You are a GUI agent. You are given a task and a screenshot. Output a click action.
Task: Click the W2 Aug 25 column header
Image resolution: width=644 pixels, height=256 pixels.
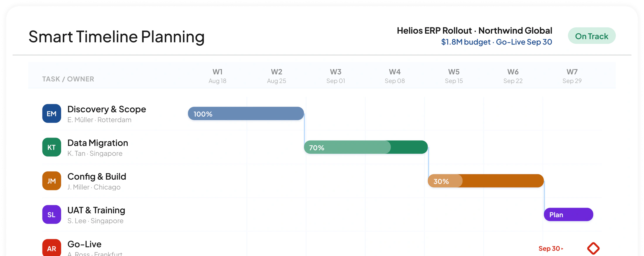[277, 76]
